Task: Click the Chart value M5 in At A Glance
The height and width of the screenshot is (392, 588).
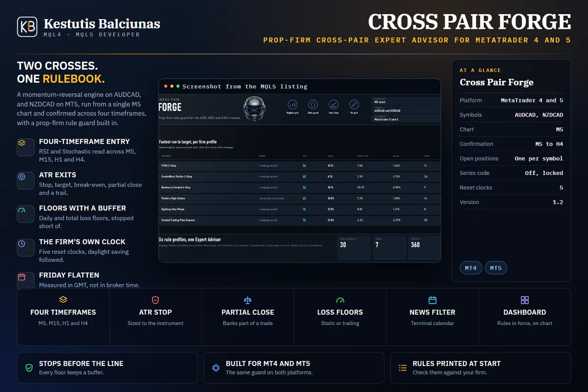Action: [559, 130]
